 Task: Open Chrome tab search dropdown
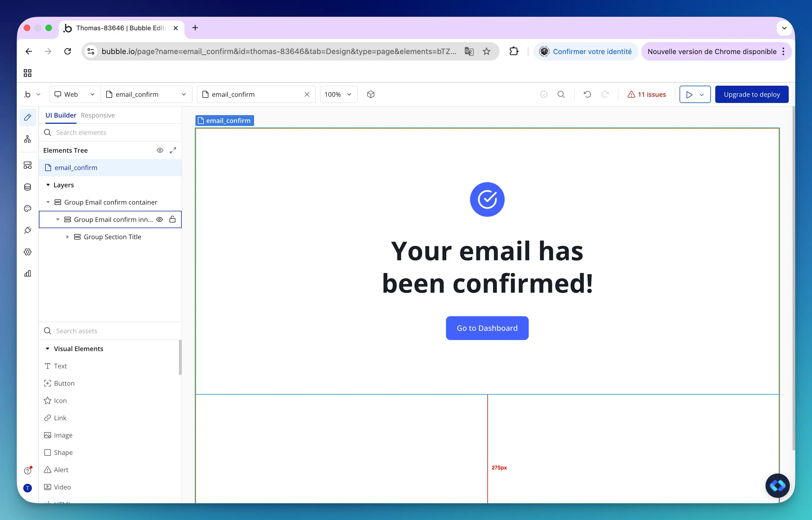tap(784, 28)
